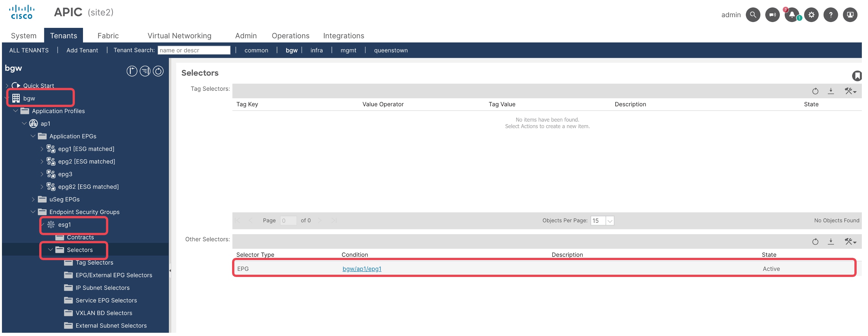Open the system tools monitor icon
This screenshot has height=336, width=868.
pos(850,15)
